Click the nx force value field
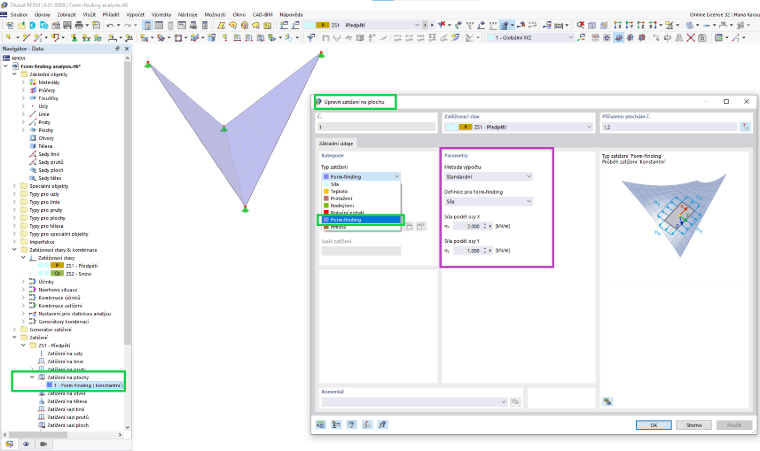Screen dimensions: 760x451 (x=468, y=226)
